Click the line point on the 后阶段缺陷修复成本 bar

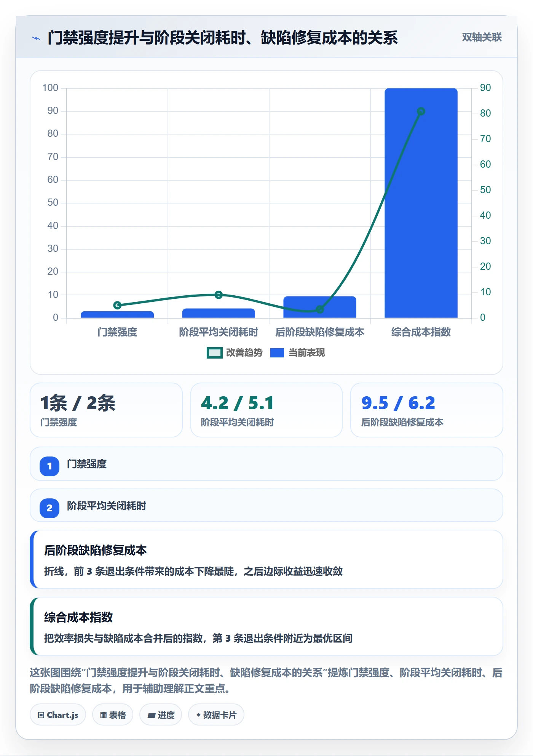point(320,309)
